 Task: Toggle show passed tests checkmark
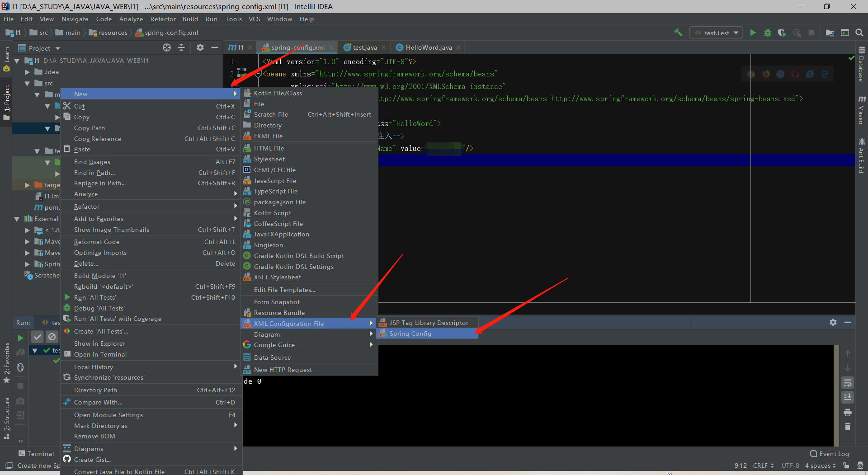38,337
